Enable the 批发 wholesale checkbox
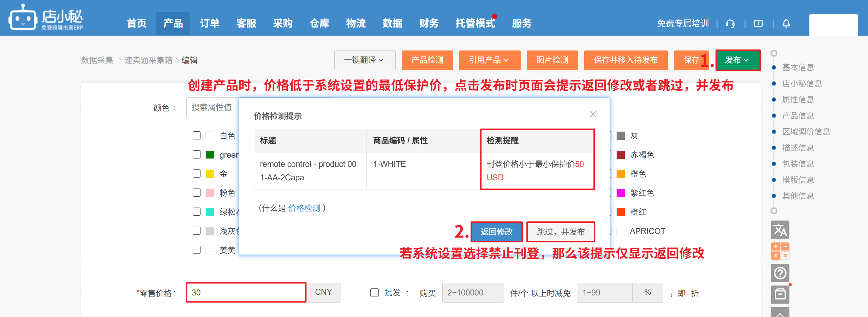868x317 pixels. click(x=375, y=293)
